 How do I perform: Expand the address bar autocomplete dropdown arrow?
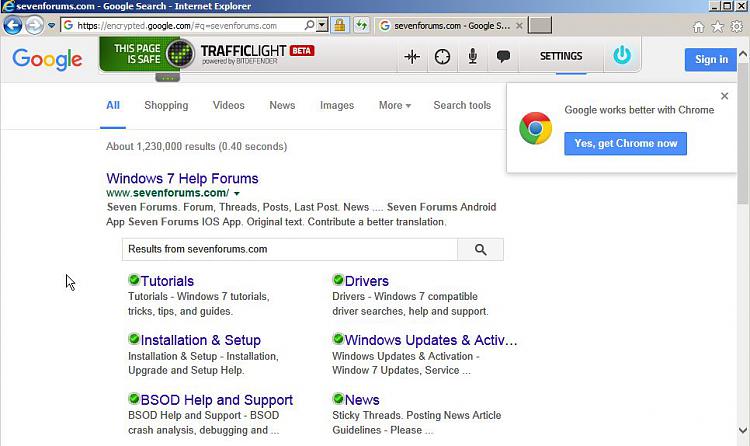322,25
